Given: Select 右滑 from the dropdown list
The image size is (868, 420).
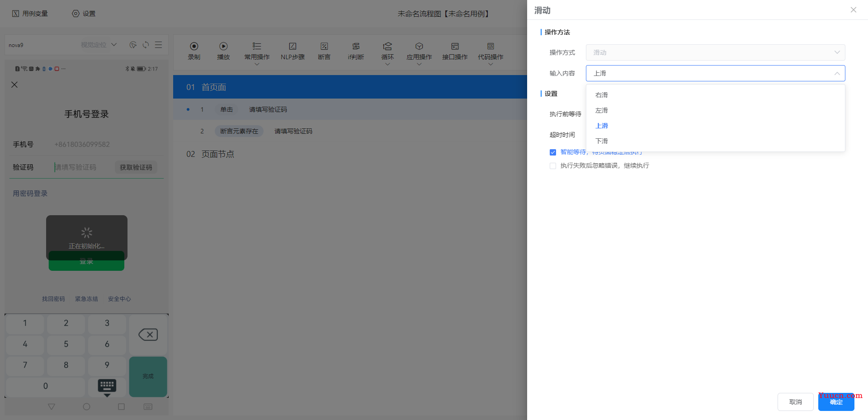Looking at the screenshot, I should coord(716,95).
